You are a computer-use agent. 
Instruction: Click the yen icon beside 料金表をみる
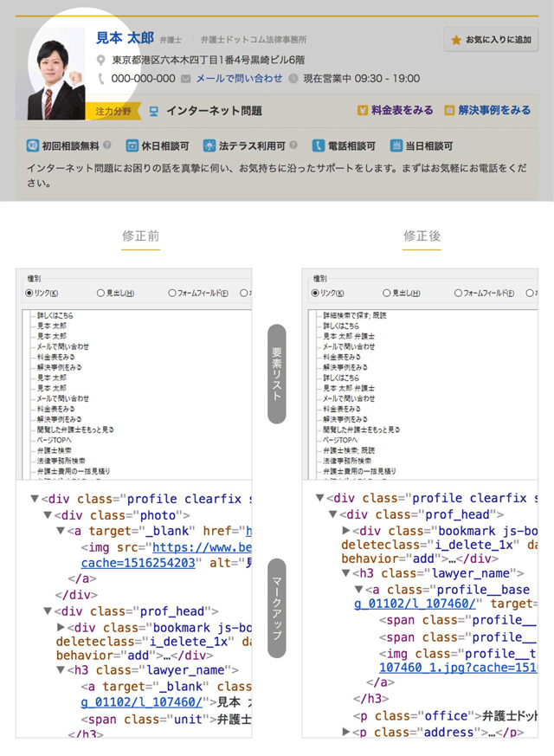363,111
